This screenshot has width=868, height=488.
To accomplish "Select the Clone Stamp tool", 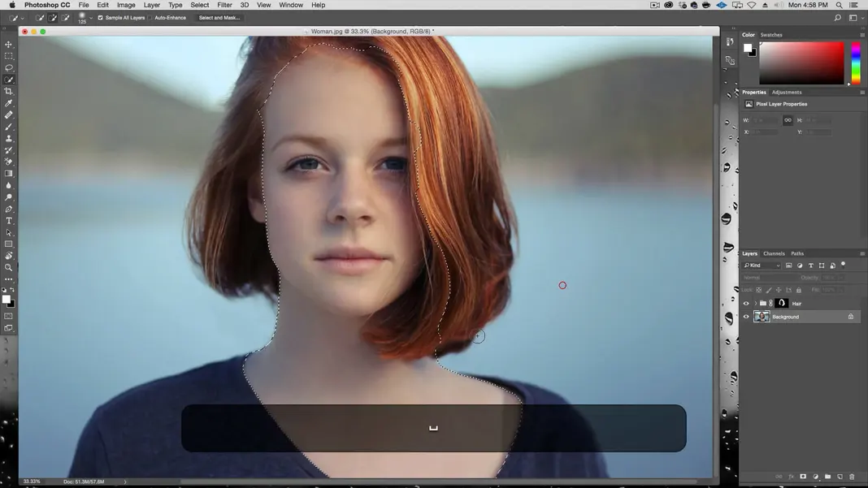I will point(8,138).
